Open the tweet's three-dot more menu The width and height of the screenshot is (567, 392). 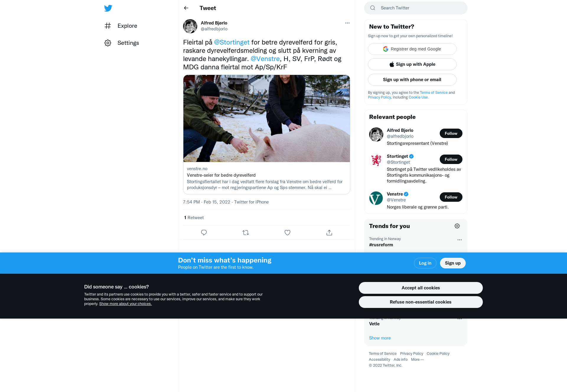pos(347,23)
